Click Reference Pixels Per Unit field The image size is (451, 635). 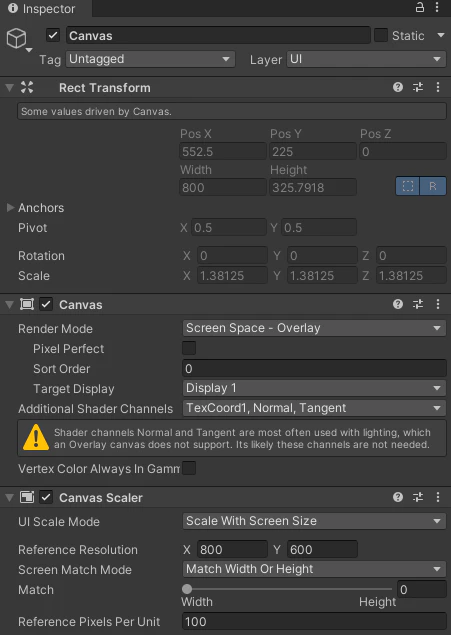click(x=314, y=621)
